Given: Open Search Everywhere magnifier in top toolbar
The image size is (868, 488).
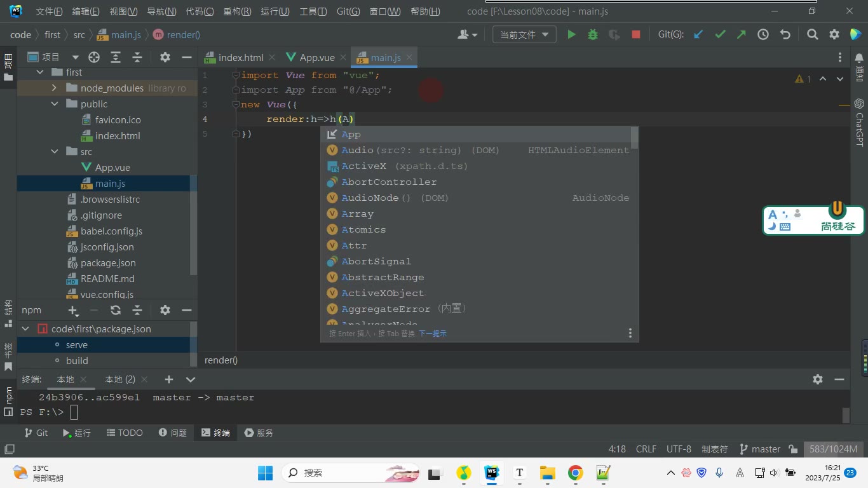Looking at the screenshot, I should [812, 35].
